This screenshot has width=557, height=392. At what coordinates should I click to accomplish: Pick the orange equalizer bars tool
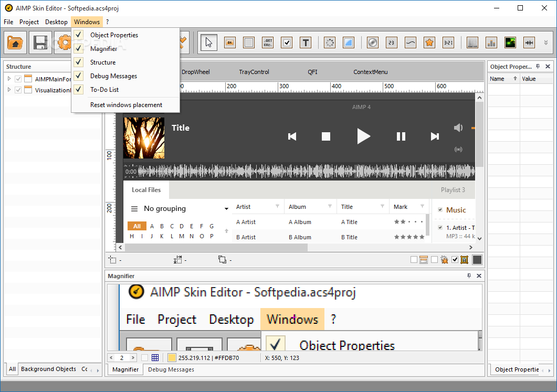(491, 43)
